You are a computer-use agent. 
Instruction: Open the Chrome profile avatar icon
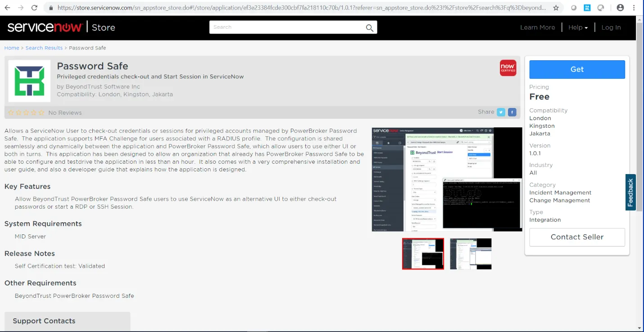620,8
